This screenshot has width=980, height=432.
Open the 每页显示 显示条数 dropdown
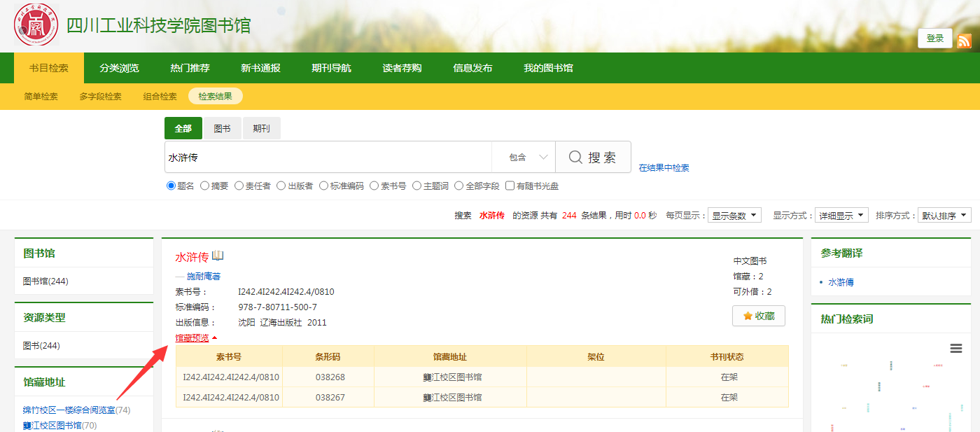coord(734,216)
